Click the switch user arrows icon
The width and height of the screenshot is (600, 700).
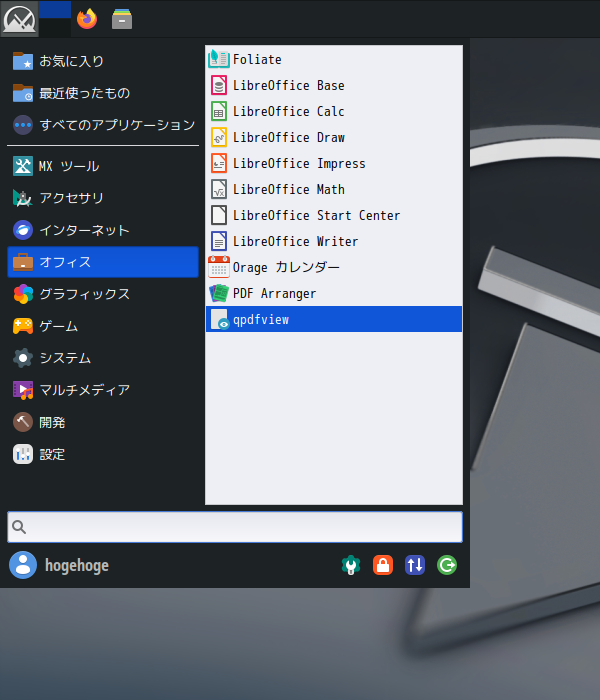(x=415, y=565)
